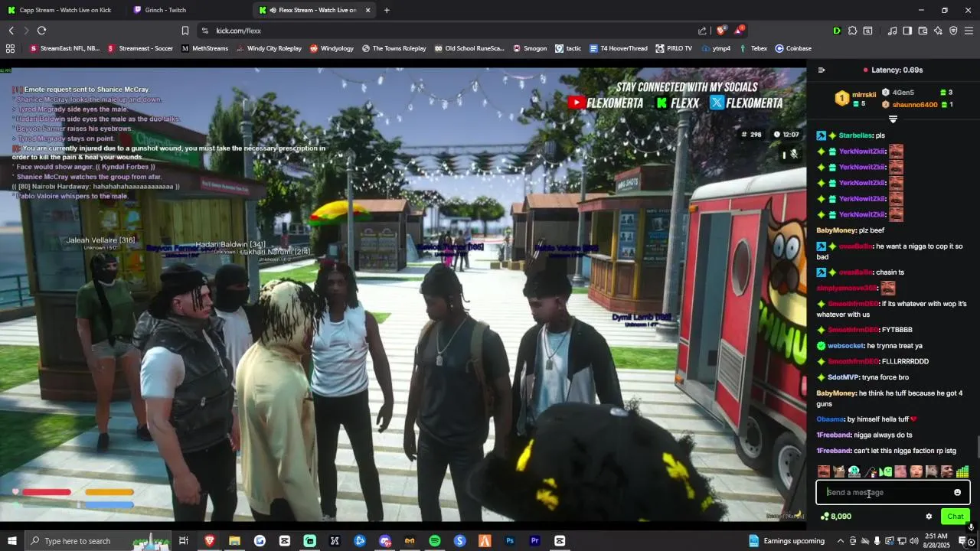Screen dimensions: 980x551
Task: Click shaunno6400 in leaderboard
Action: click(914, 105)
